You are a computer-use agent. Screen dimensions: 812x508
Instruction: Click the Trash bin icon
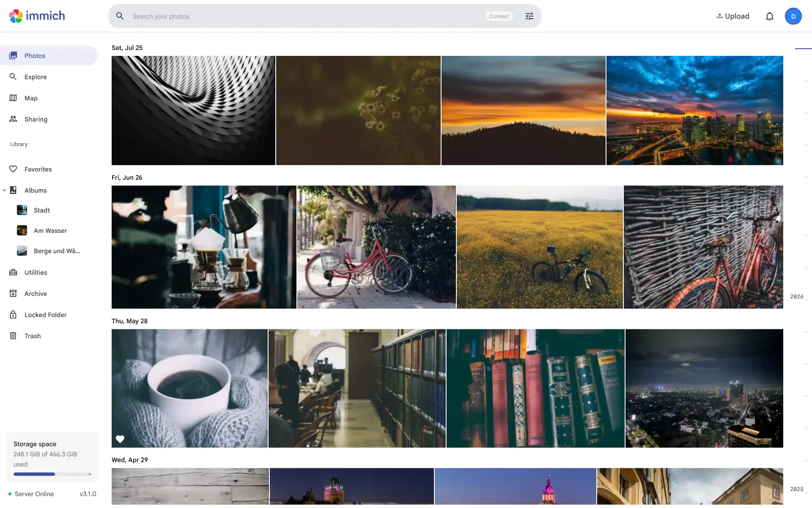coord(13,336)
